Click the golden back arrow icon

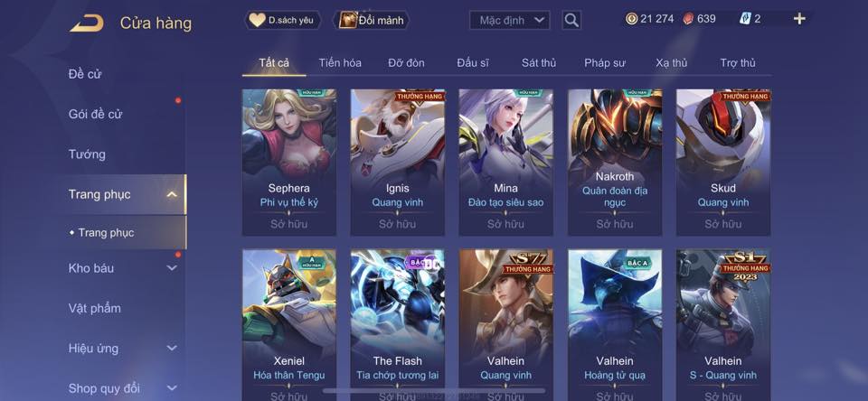coord(87,23)
